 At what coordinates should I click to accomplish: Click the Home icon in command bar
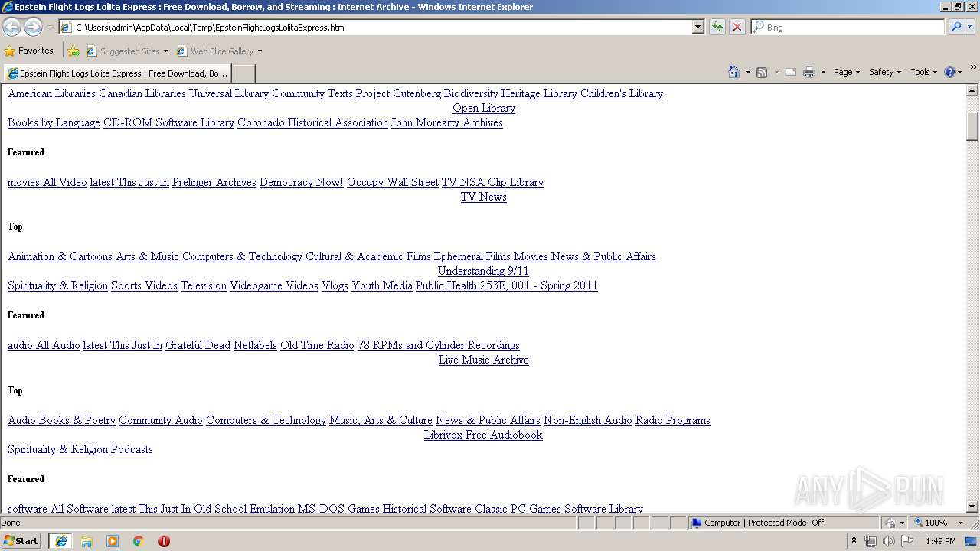(734, 72)
